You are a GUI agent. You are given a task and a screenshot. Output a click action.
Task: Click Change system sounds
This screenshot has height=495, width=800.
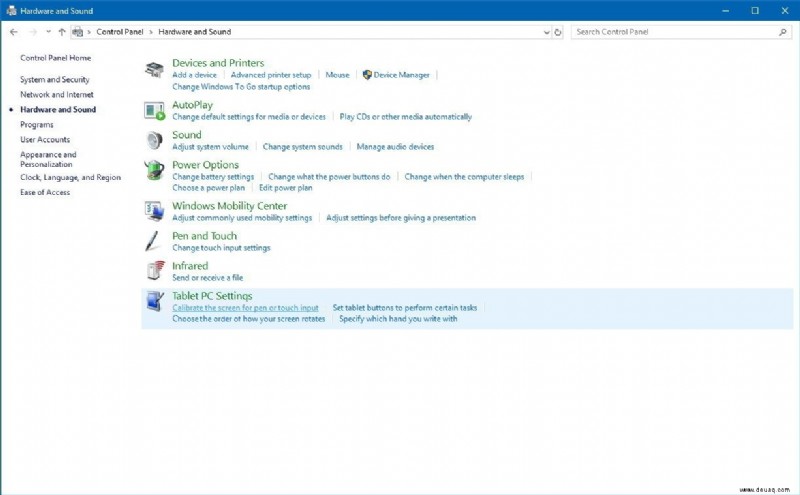click(x=303, y=147)
